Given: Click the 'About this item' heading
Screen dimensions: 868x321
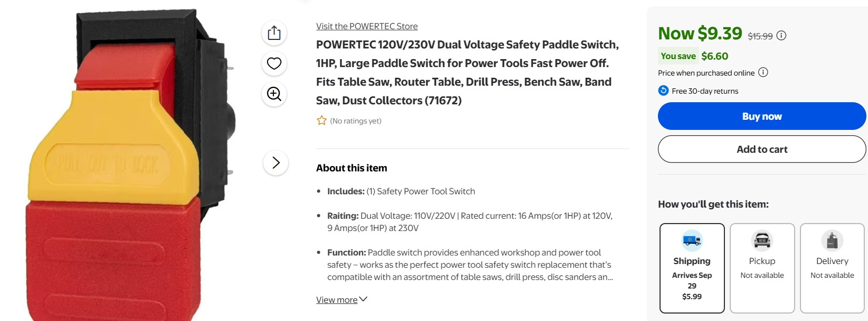Looking at the screenshot, I should [352, 168].
